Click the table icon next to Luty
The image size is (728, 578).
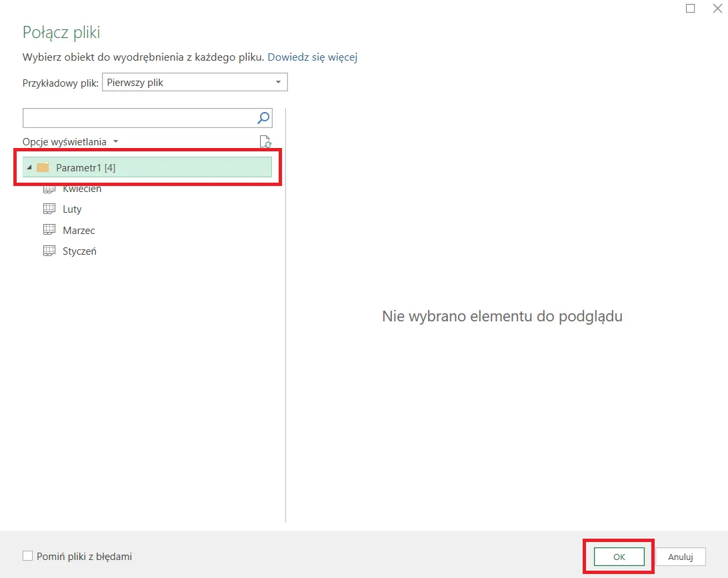[x=49, y=209]
